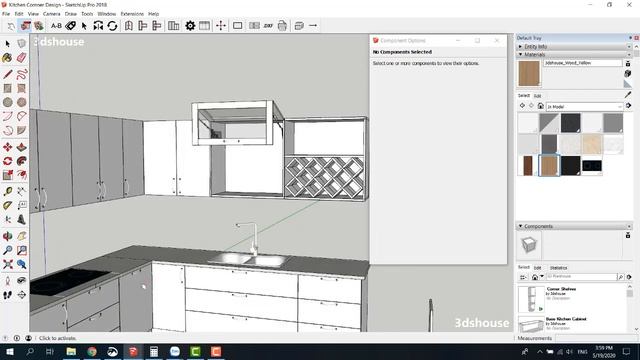
Task: Select the Paint Bucket tool
Action: [7, 58]
